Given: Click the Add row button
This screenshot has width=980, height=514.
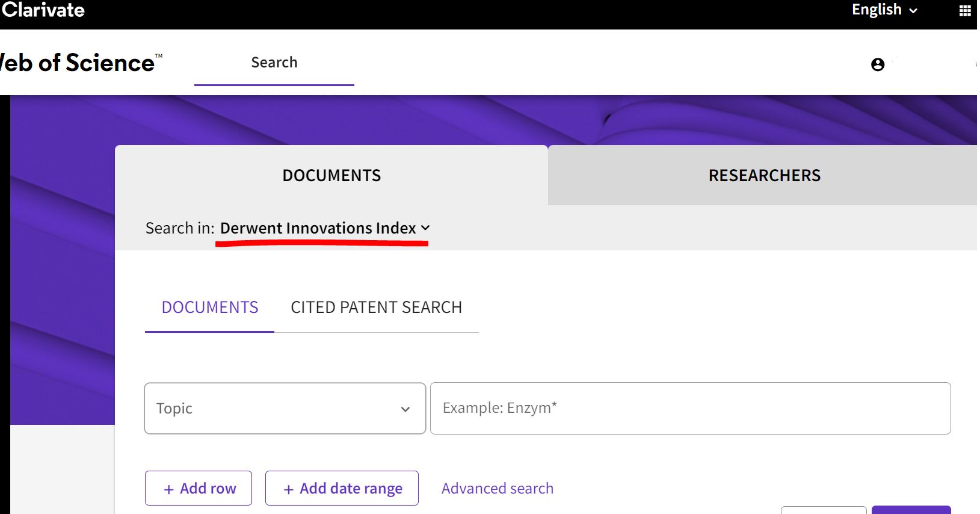Looking at the screenshot, I should pyautogui.click(x=199, y=488).
